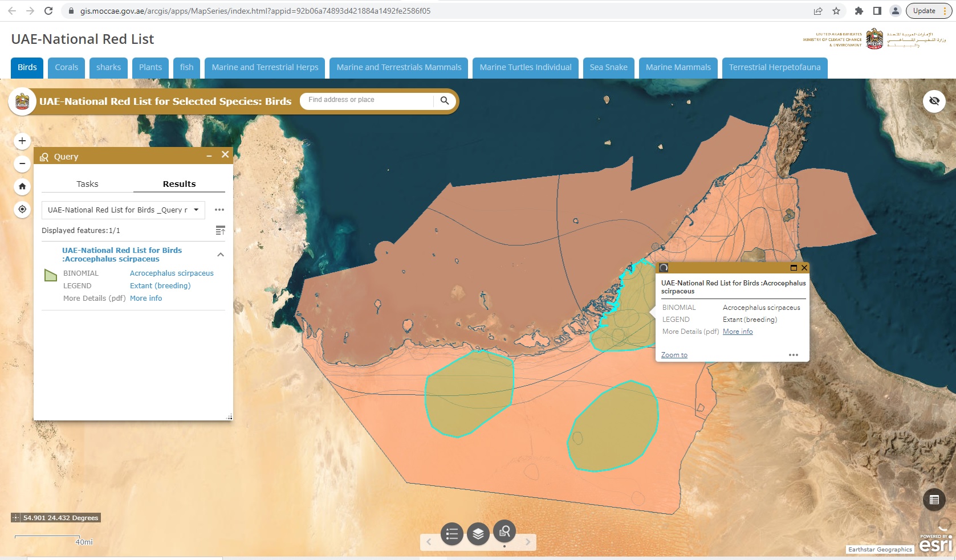The height and width of the screenshot is (560, 956).
Task: Click the green polygon symbol in results
Action: tap(51, 275)
